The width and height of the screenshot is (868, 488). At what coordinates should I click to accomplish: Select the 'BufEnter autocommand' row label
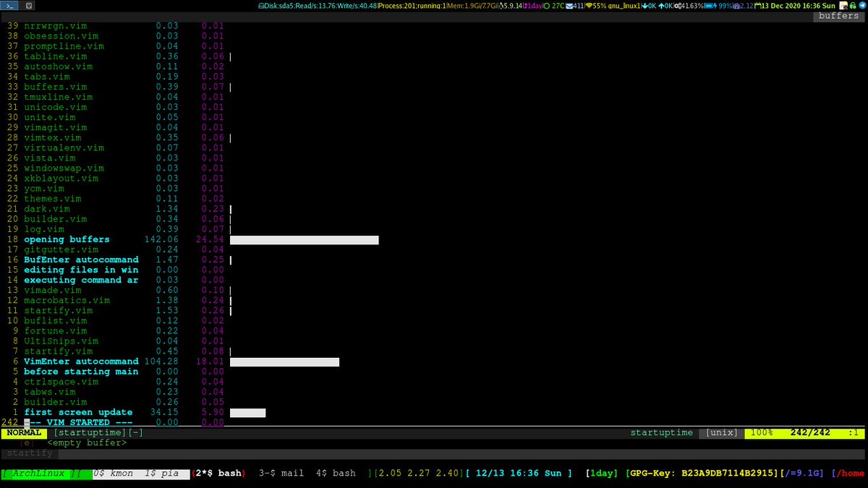click(81, 260)
